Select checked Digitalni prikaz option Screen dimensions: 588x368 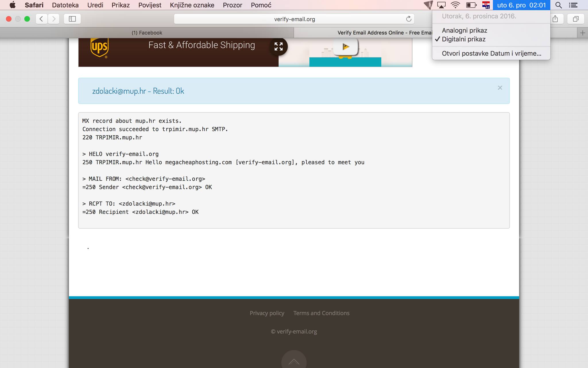click(x=463, y=39)
